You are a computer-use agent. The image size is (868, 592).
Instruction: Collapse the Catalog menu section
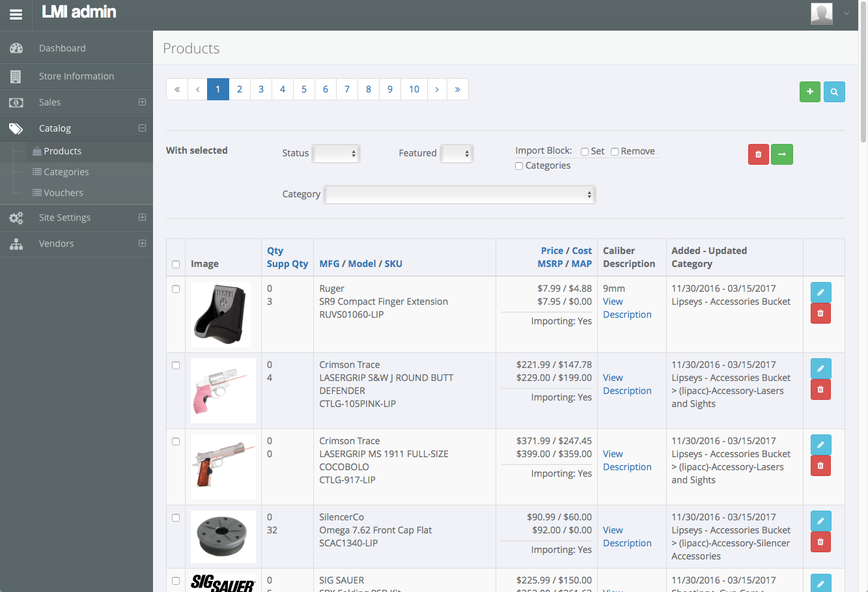point(142,128)
